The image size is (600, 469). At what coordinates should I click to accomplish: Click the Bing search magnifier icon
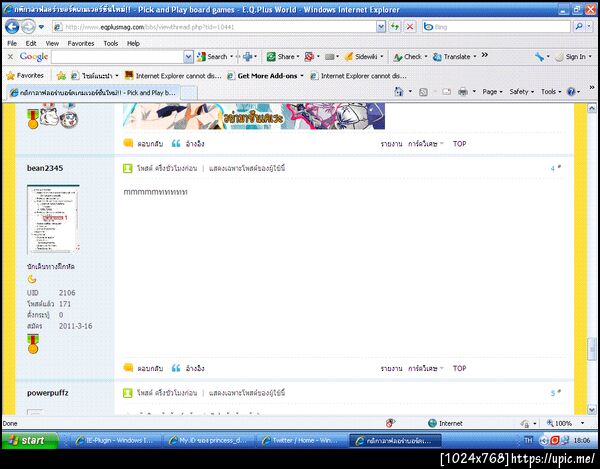click(x=579, y=26)
